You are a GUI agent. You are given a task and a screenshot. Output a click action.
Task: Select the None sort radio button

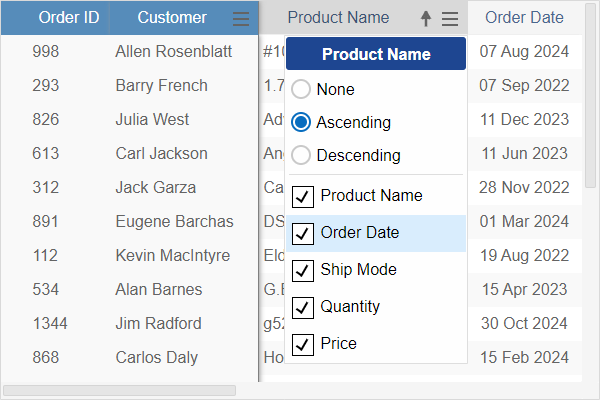tap(301, 89)
